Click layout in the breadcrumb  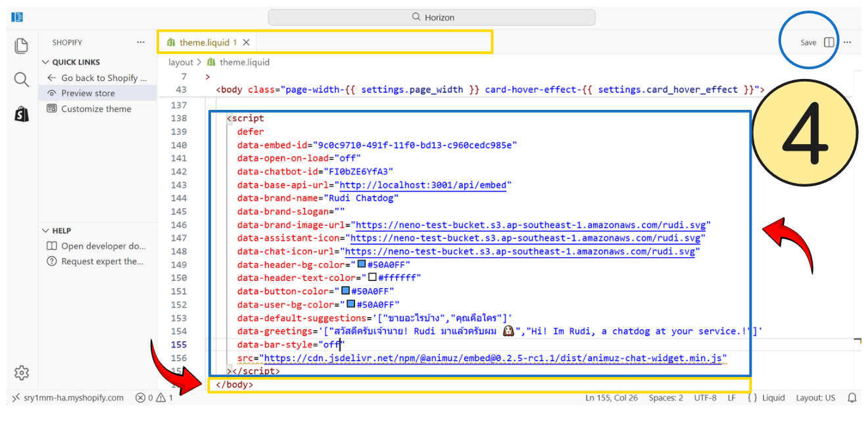181,63
